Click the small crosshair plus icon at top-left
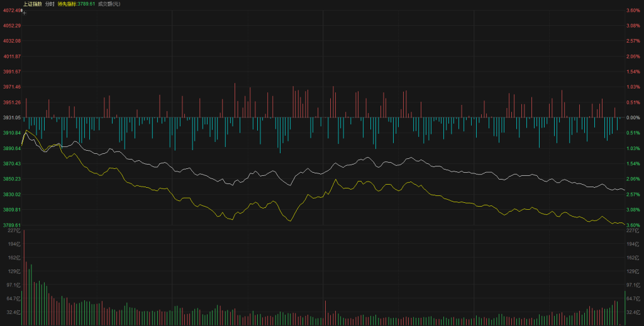 click(24, 11)
